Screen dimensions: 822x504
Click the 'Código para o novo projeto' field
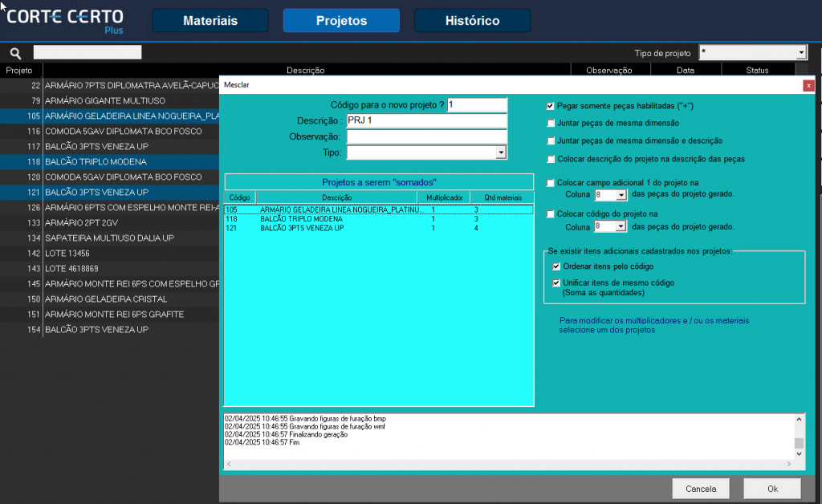pos(477,105)
